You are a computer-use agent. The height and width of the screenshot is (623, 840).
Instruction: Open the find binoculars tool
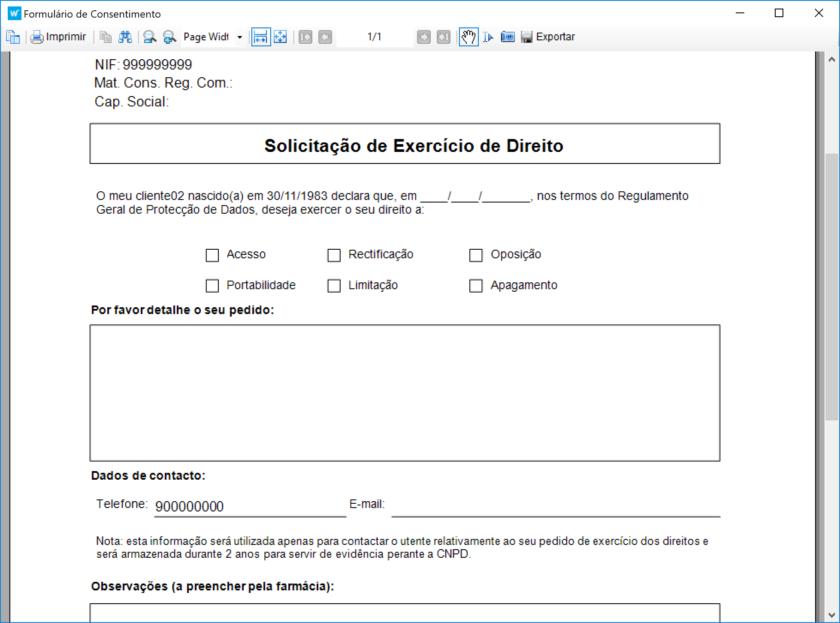[125, 37]
